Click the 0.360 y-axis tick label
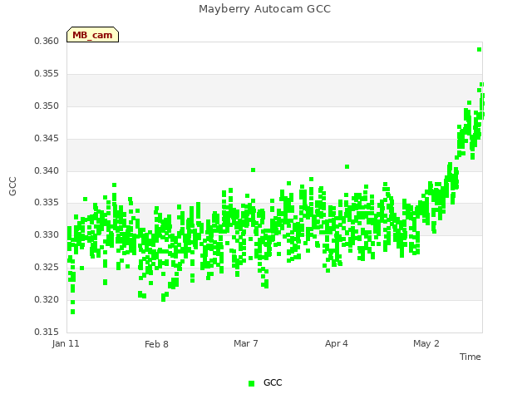532x399 pixels. [47, 41]
